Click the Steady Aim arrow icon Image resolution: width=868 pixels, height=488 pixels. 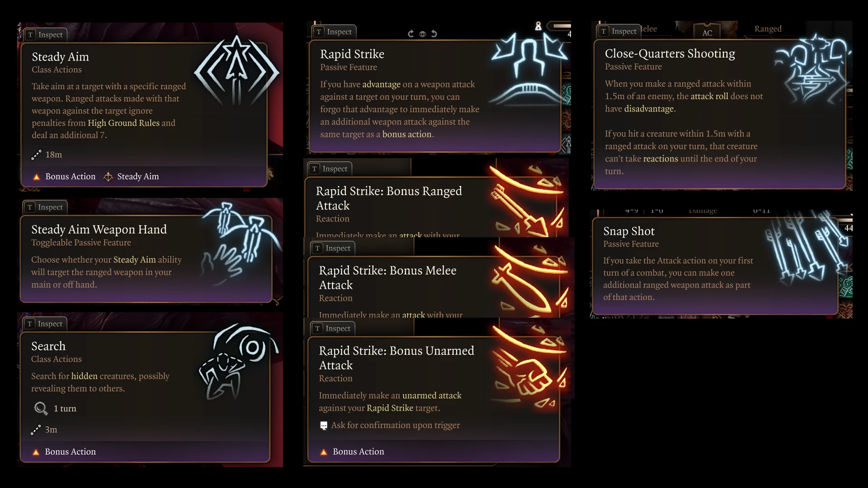(236, 70)
